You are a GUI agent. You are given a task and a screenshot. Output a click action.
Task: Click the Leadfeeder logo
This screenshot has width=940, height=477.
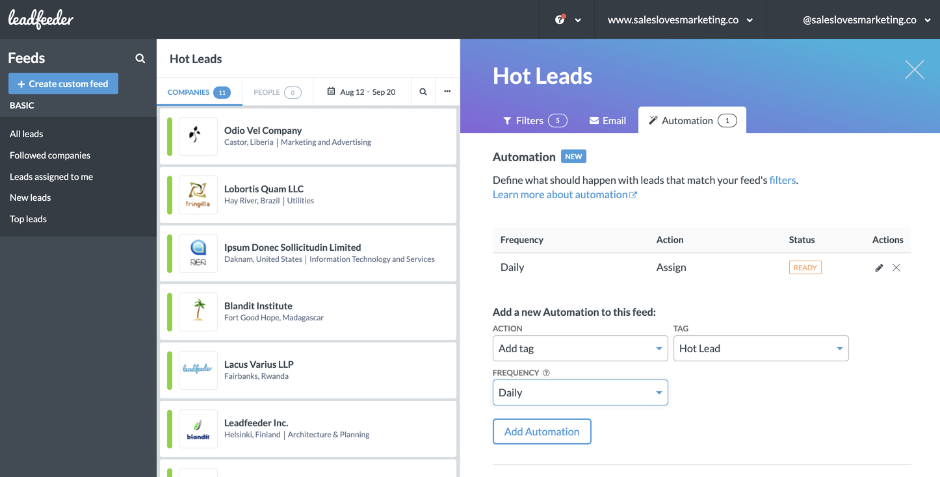(x=41, y=19)
